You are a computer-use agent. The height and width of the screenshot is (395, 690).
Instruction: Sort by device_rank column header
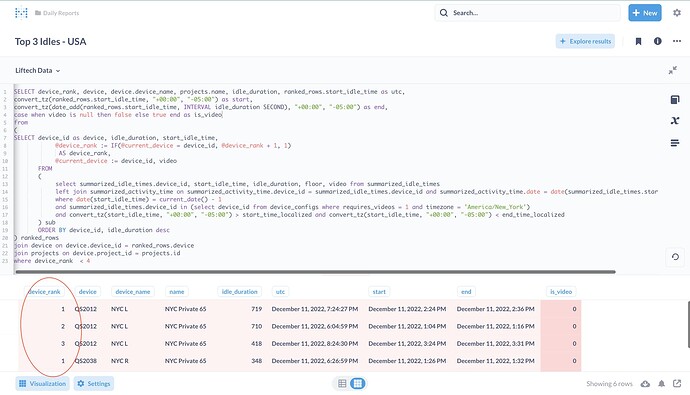pos(44,291)
